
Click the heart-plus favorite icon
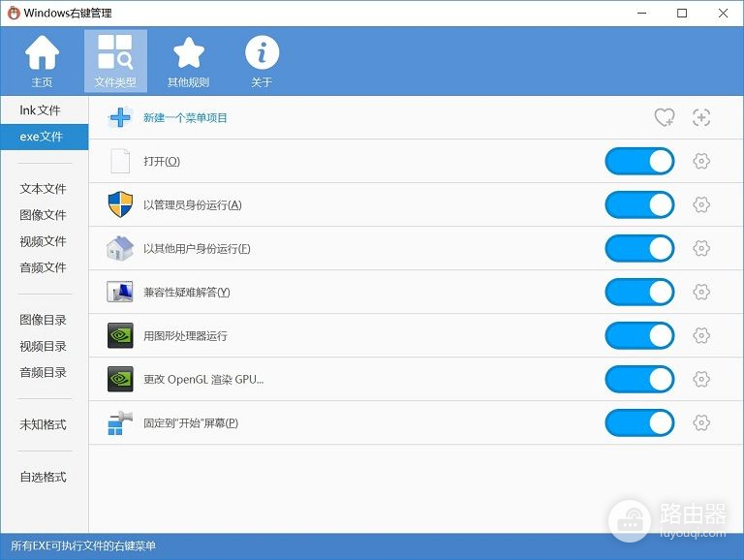tap(665, 117)
